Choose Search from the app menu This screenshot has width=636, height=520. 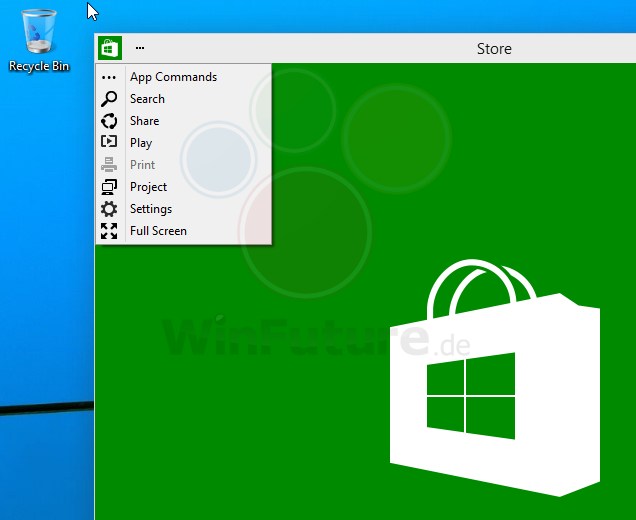point(184,99)
